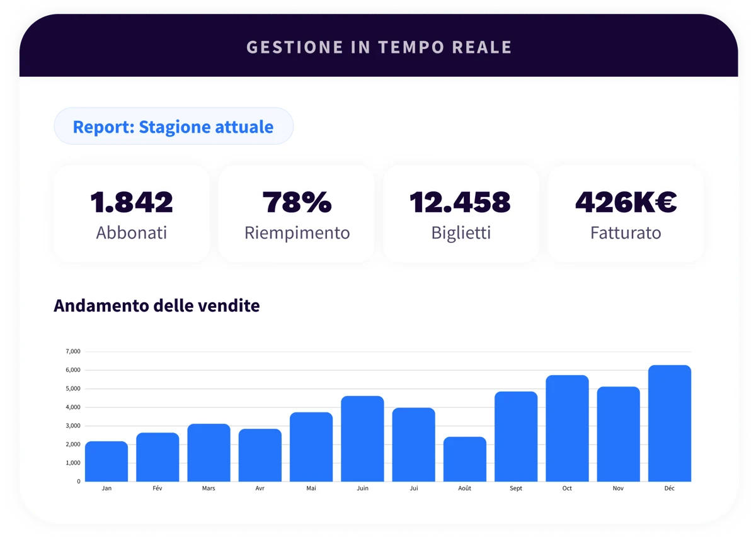Click the Andamento delle vendite heading
The image size is (756, 537).
click(x=157, y=305)
